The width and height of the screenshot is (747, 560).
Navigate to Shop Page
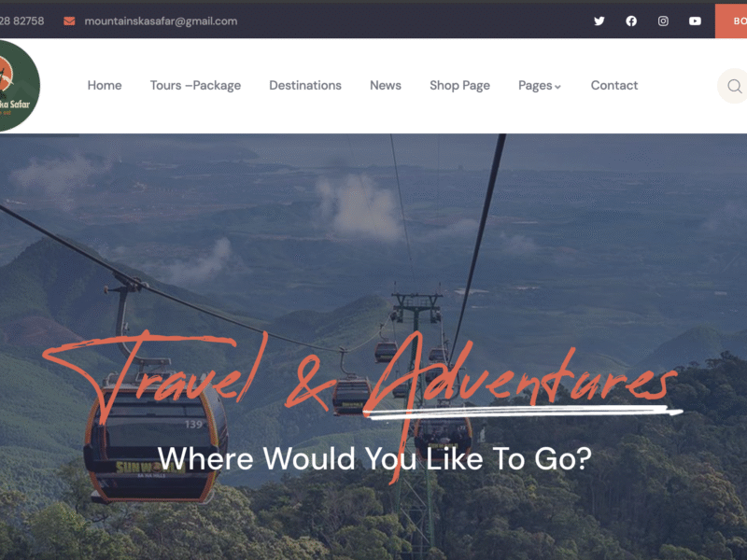pos(459,85)
